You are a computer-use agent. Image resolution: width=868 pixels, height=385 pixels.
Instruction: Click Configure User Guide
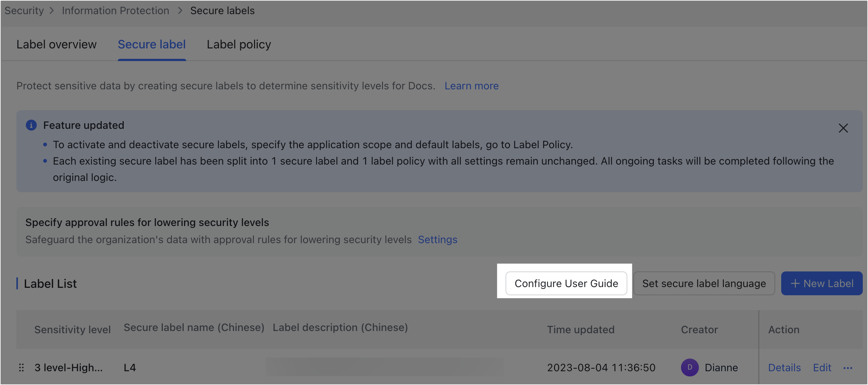click(566, 283)
